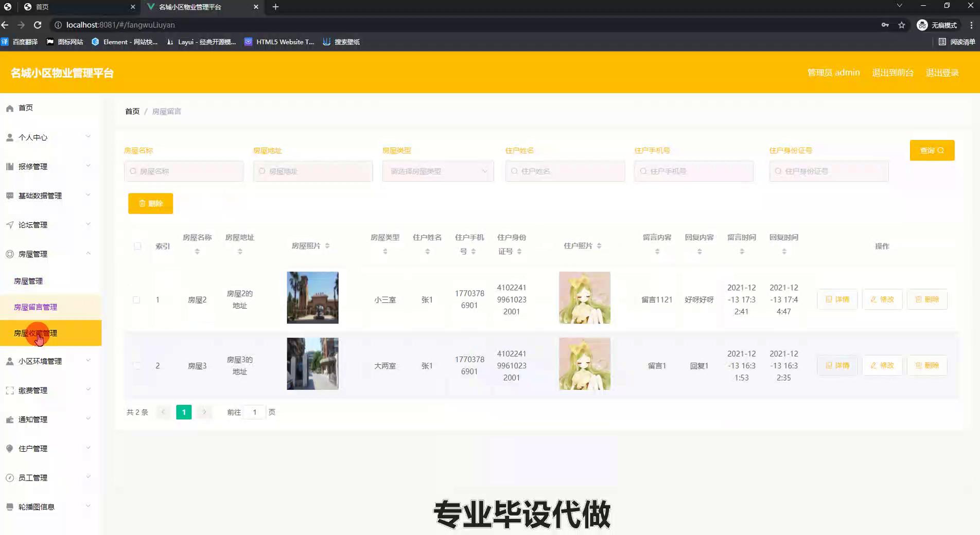Image resolution: width=980 pixels, height=535 pixels.
Task: Click the yellow 查询 search button
Action: pos(932,150)
